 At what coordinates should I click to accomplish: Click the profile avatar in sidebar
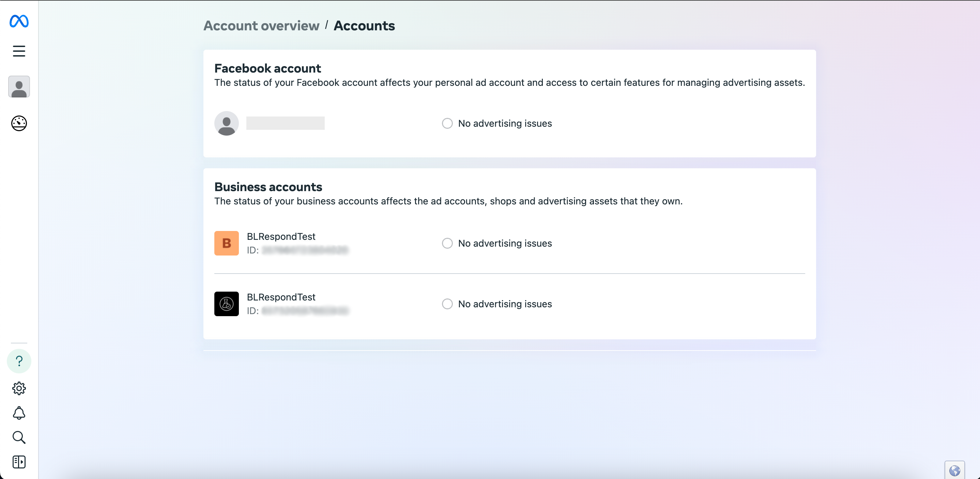coord(19,87)
